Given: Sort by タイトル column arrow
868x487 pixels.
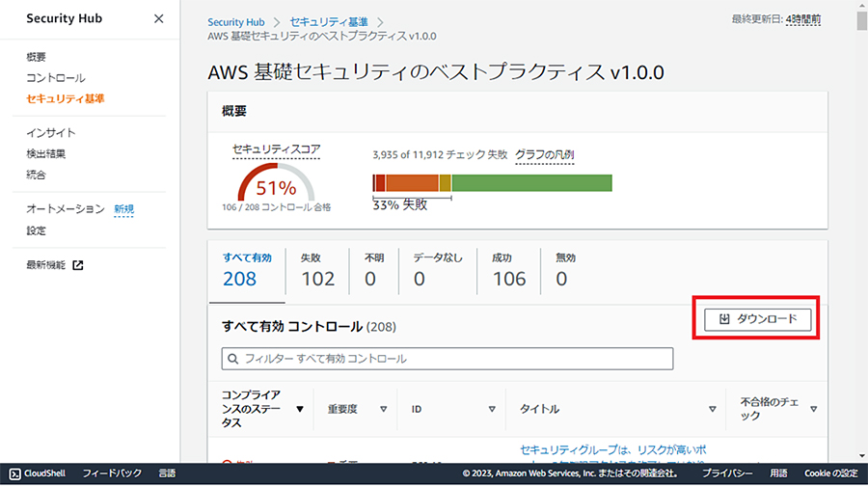Looking at the screenshot, I should coord(713,410).
